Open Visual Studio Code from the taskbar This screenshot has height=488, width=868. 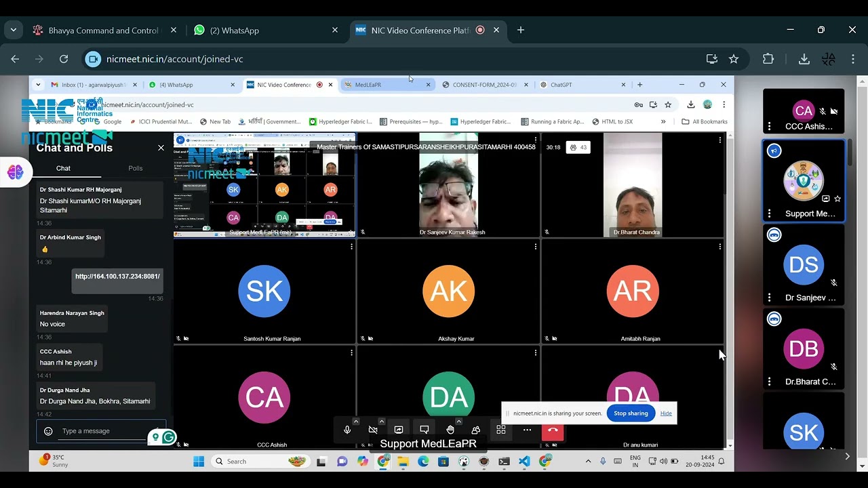click(x=524, y=462)
